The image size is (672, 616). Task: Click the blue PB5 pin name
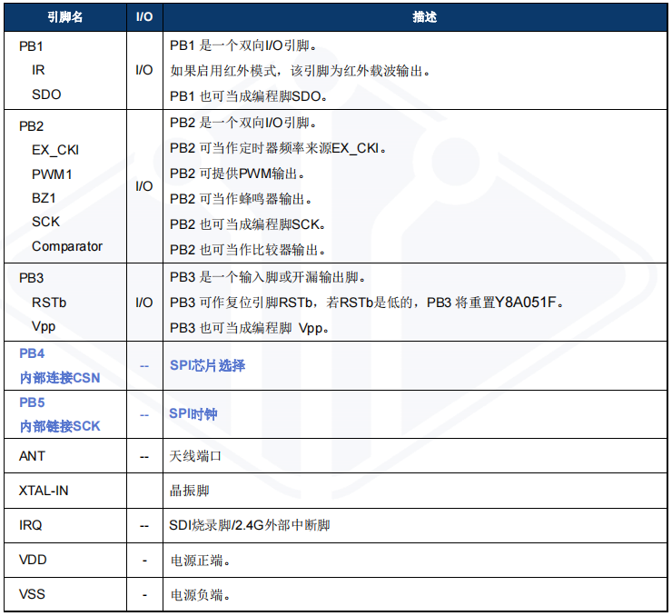32,402
